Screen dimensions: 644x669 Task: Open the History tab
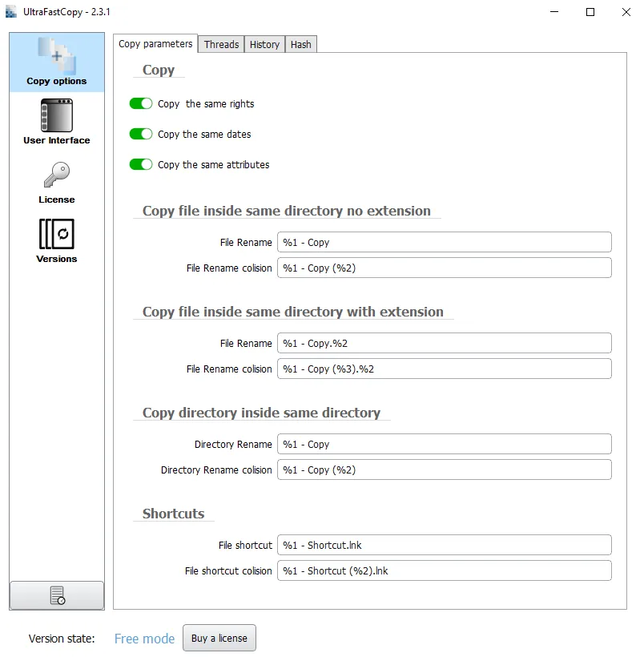pyautogui.click(x=264, y=44)
